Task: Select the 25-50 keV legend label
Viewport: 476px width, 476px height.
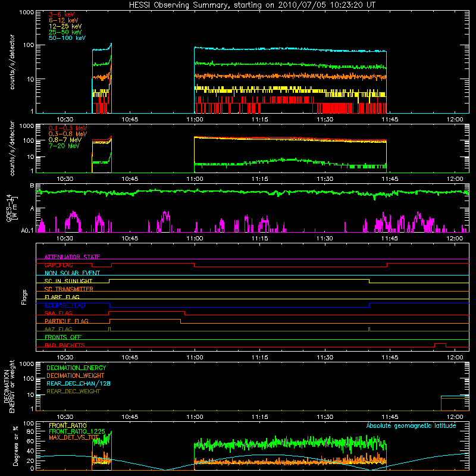Action: tap(65, 32)
